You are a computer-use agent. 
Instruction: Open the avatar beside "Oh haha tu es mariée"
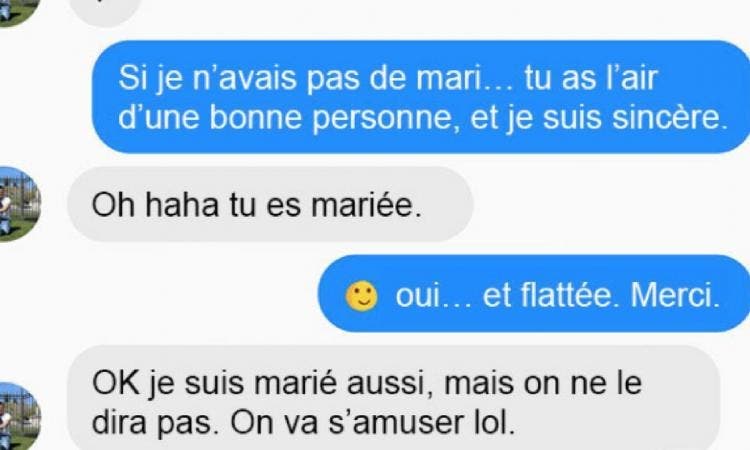point(19,204)
